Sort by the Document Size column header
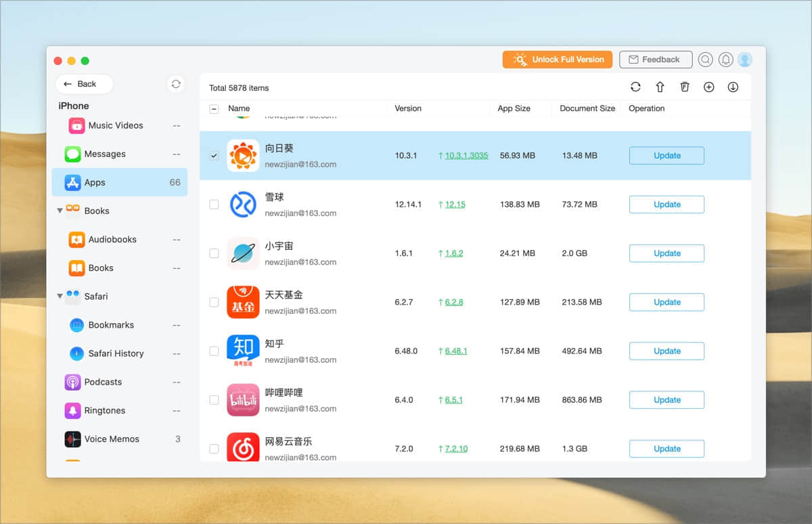812x524 pixels. coord(587,108)
